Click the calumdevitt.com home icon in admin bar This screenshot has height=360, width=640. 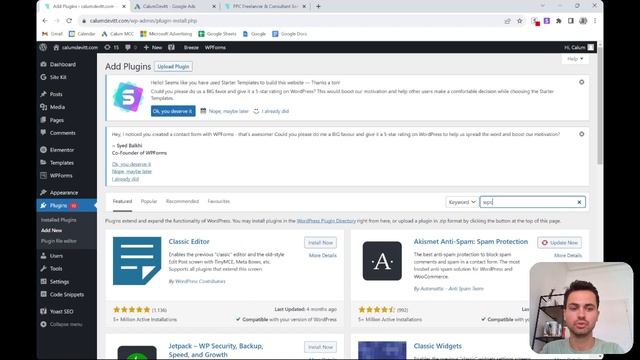56,47
